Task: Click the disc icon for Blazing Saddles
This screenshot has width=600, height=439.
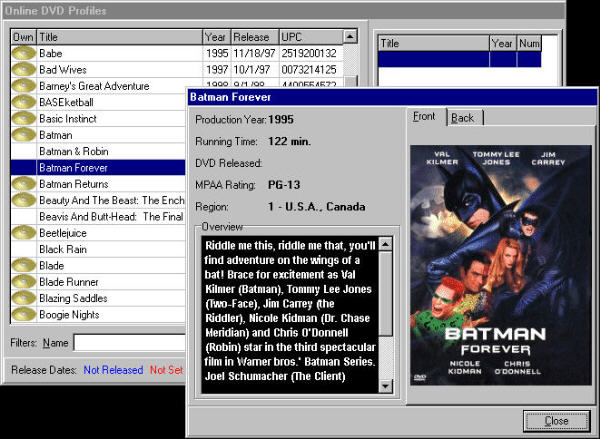Action: coord(23,298)
